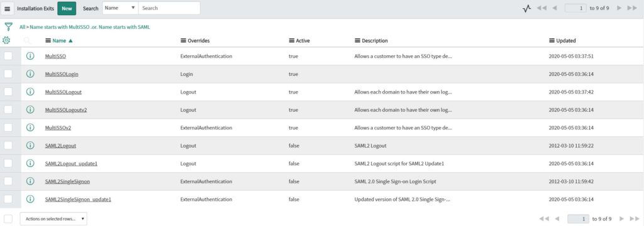The height and width of the screenshot is (226, 644).
Task: Open the Name search field dropdown
Action: (120, 8)
